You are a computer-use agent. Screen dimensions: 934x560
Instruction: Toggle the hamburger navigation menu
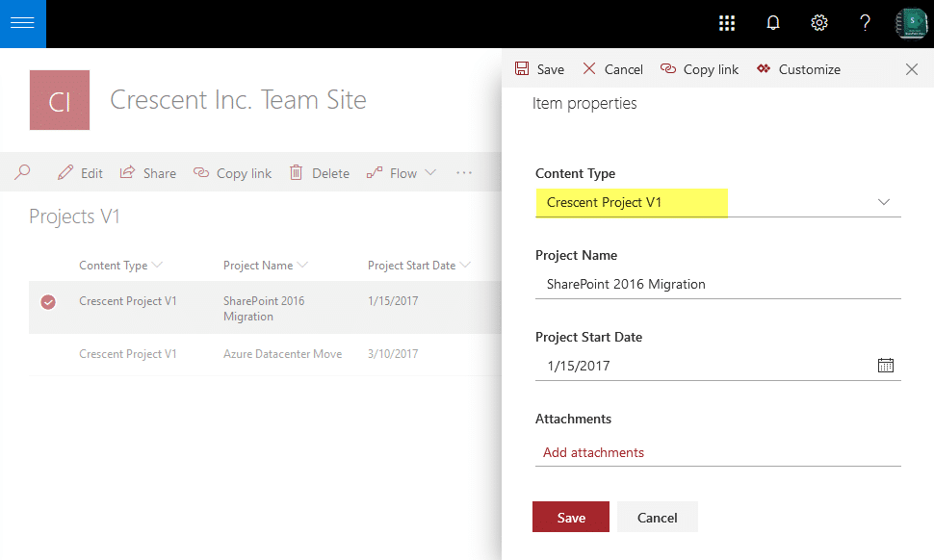pos(22,23)
